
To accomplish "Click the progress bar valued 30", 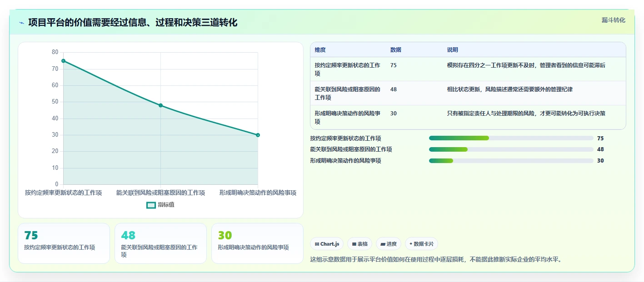I will [511, 161].
